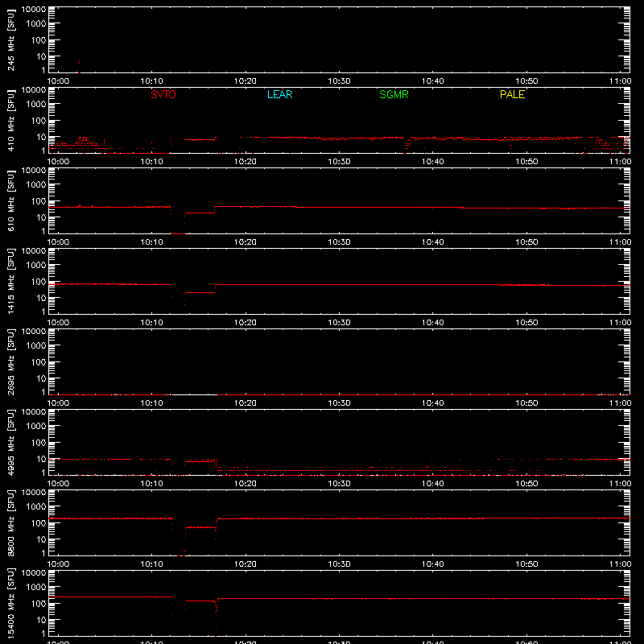Click 10:30 under the 1415 MHz plot
The image size is (644, 644).
pyautogui.click(x=339, y=323)
